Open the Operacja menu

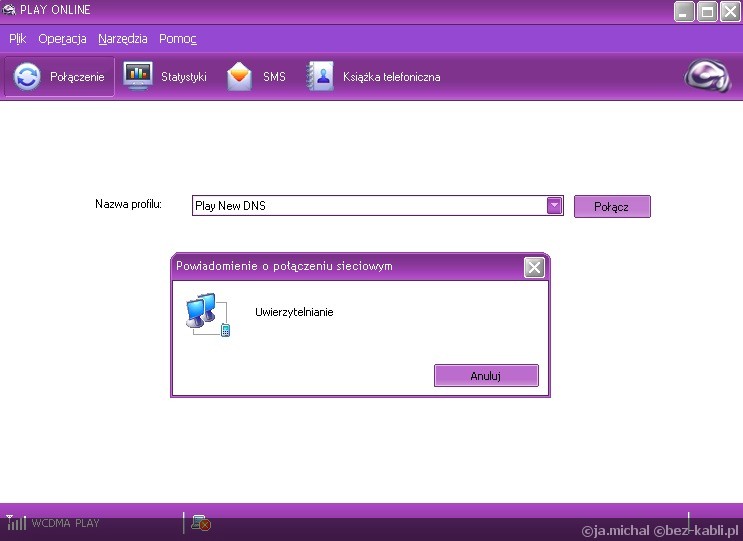point(62,39)
